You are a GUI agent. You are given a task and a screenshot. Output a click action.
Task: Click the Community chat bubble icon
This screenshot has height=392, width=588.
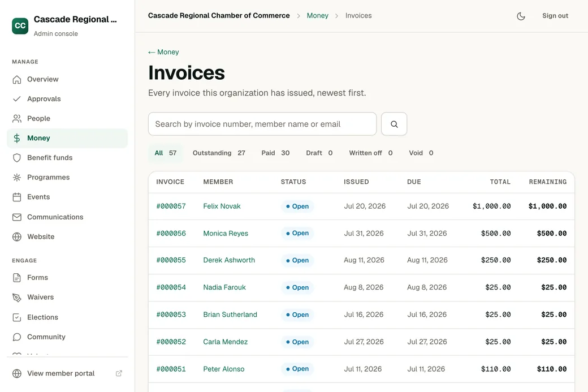(17, 337)
